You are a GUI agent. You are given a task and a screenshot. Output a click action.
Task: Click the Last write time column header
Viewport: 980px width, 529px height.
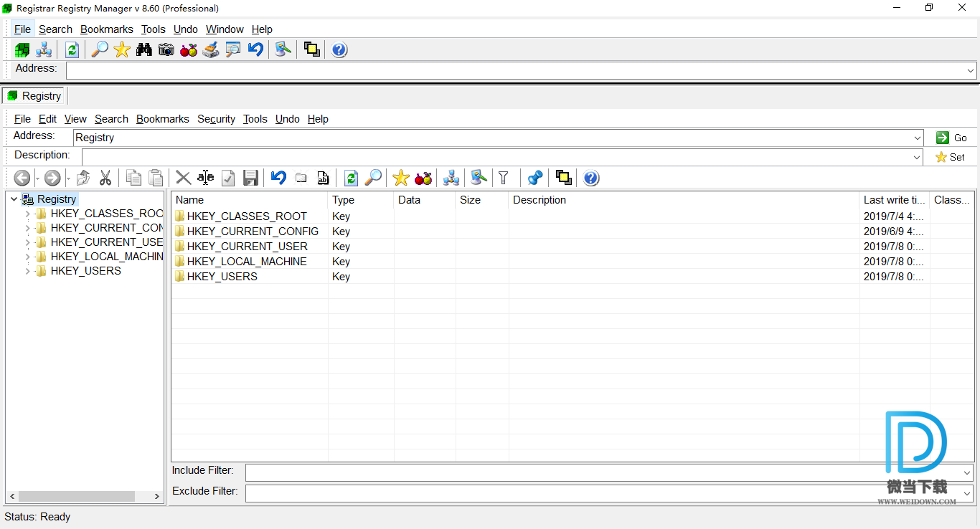(x=895, y=200)
